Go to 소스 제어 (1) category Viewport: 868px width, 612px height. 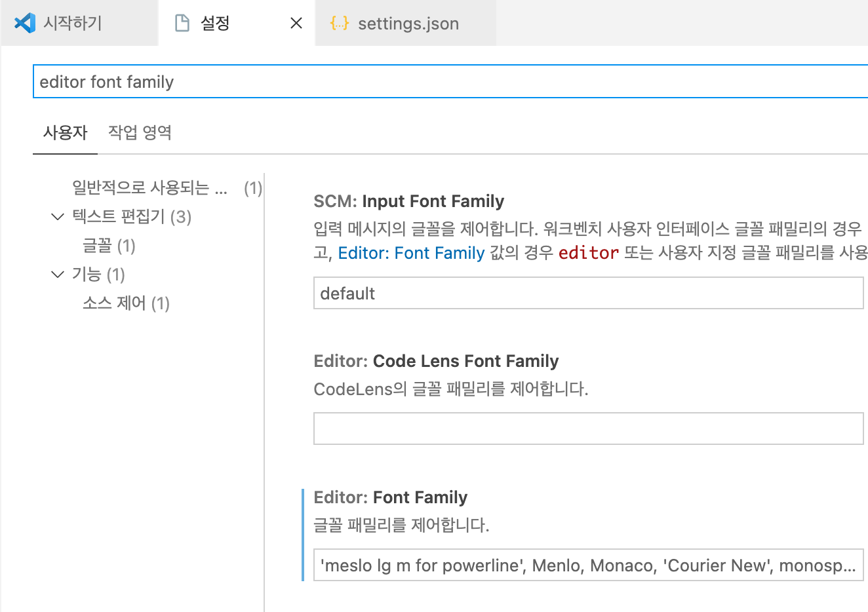click(x=126, y=303)
